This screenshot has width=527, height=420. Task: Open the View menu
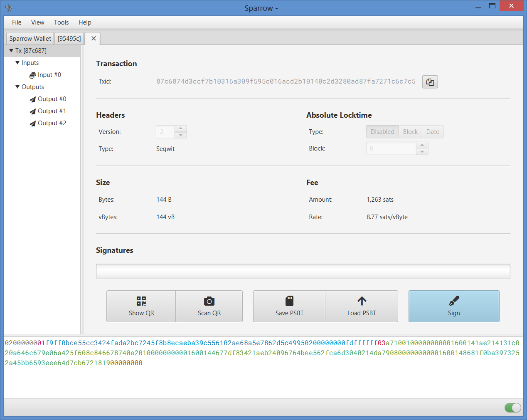37,22
